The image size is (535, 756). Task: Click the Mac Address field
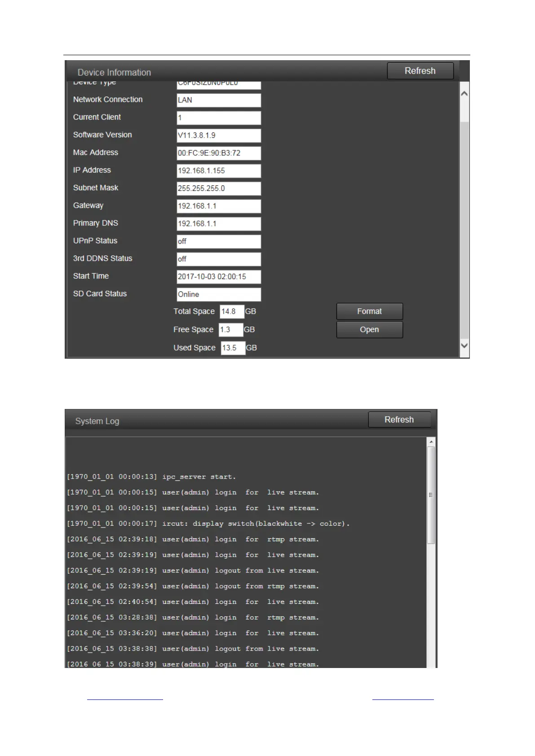pyautogui.click(x=219, y=153)
